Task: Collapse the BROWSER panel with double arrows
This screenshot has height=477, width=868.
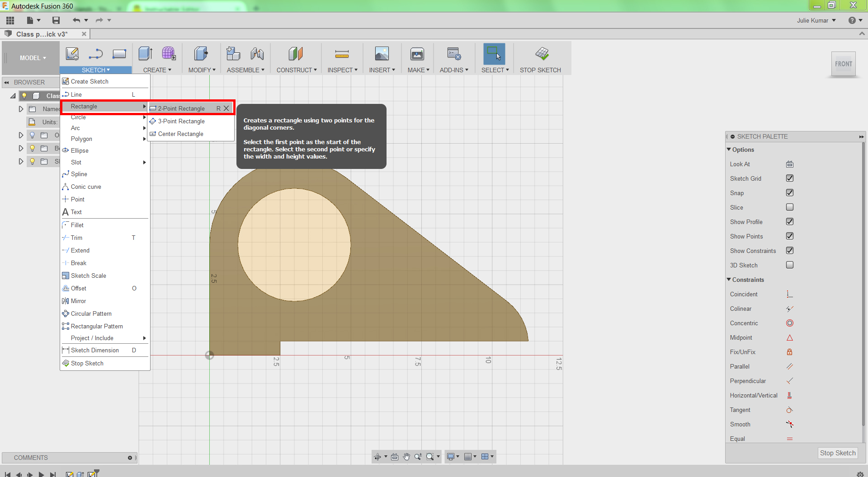Action: pos(7,82)
